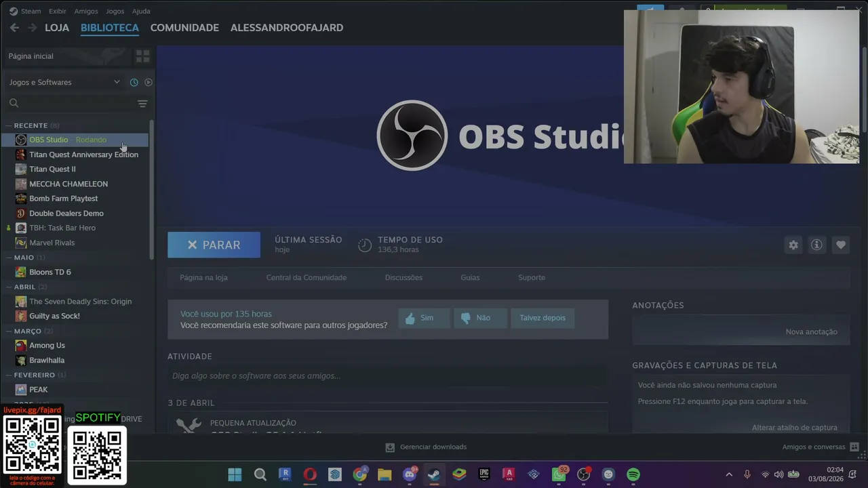Open Chrome from the taskbar
The height and width of the screenshot is (488, 868).
point(360,474)
